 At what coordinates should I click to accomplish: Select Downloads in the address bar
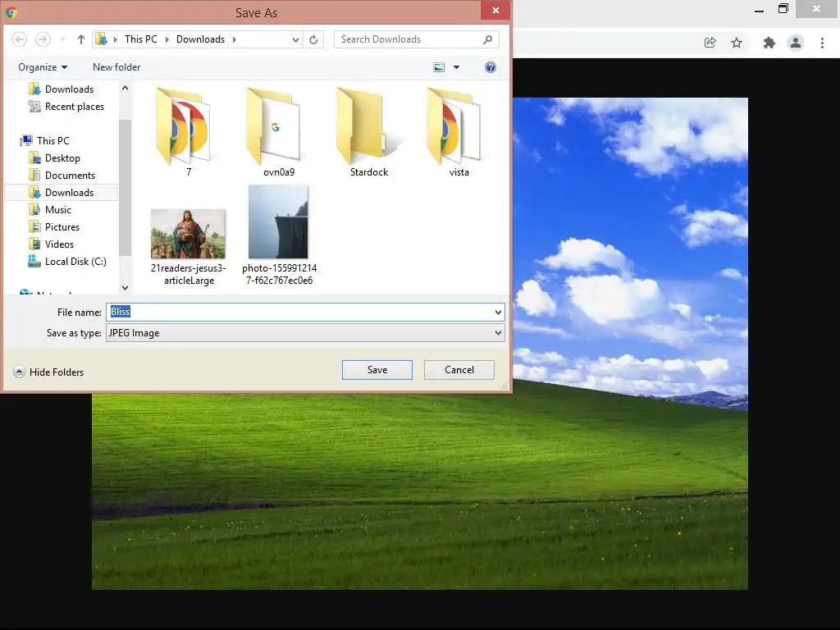click(200, 39)
